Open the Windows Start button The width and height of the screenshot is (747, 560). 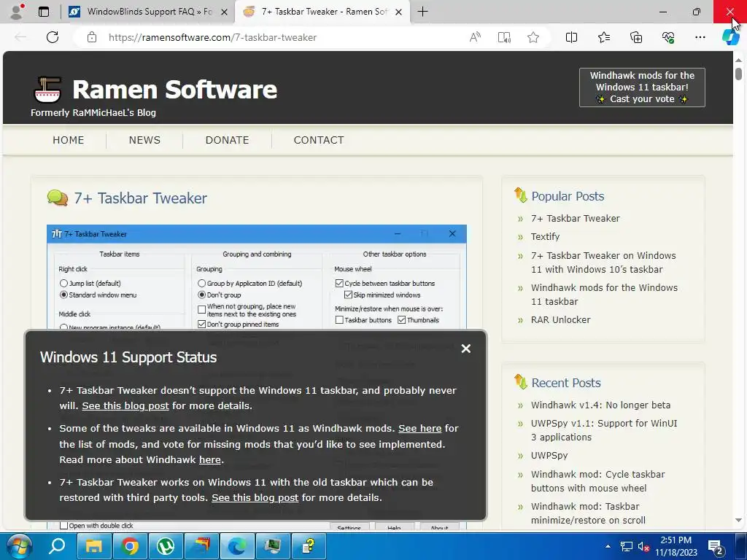click(x=20, y=546)
